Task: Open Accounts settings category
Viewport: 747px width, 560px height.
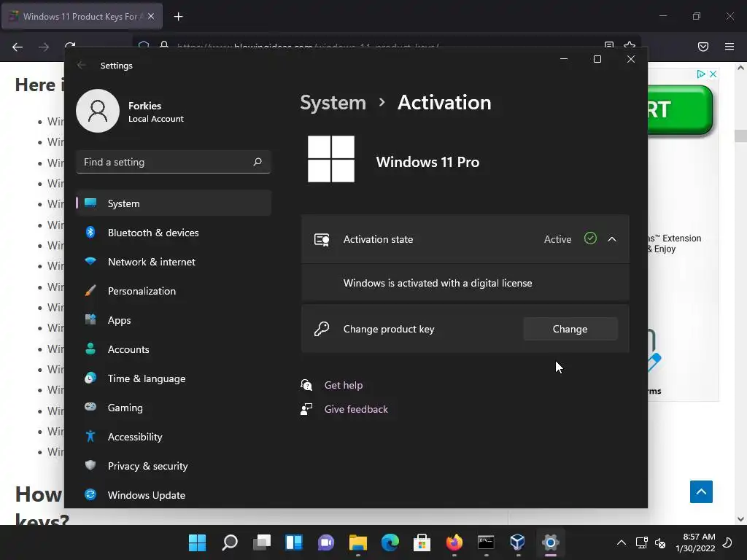Action: click(x=174, y=349)
